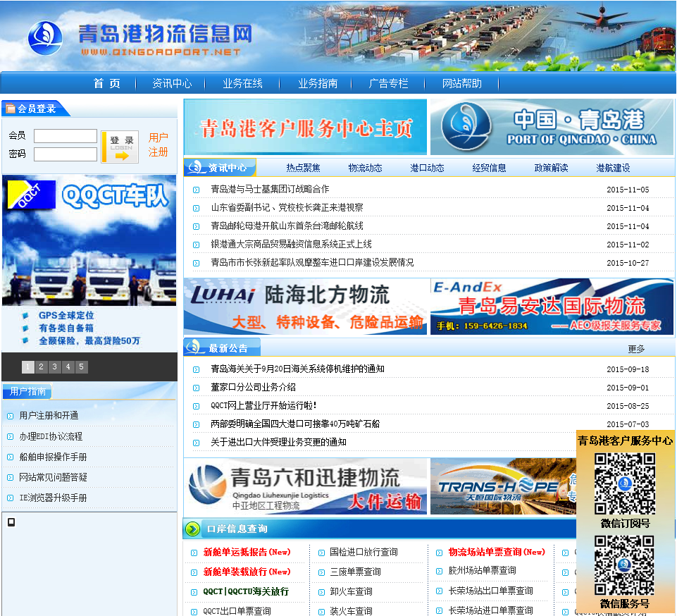The image size is (677, 616).
Task: Open the 广告专栏 navigation item
Action: click(x=388, y=83)
